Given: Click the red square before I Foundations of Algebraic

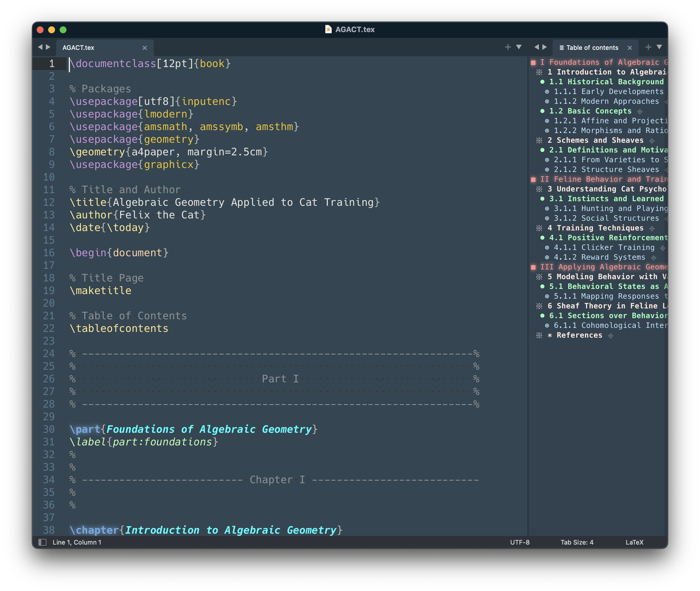Looking at the screenshot, I should pos(533,63).
